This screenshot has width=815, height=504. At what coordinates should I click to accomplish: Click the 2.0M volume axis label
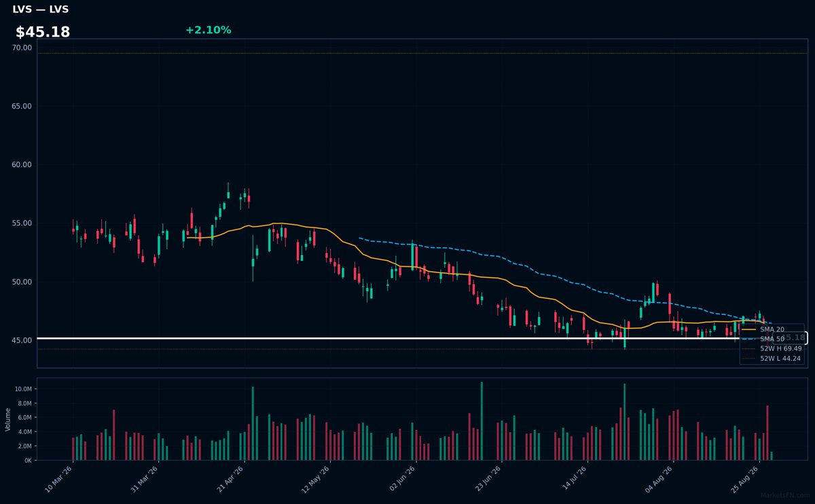tap(24, 446)
